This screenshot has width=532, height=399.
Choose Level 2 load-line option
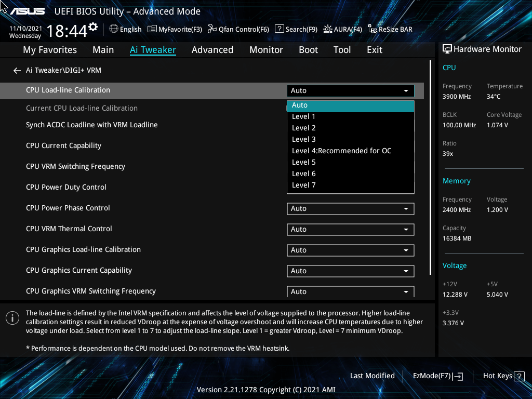tap(351, 128)
